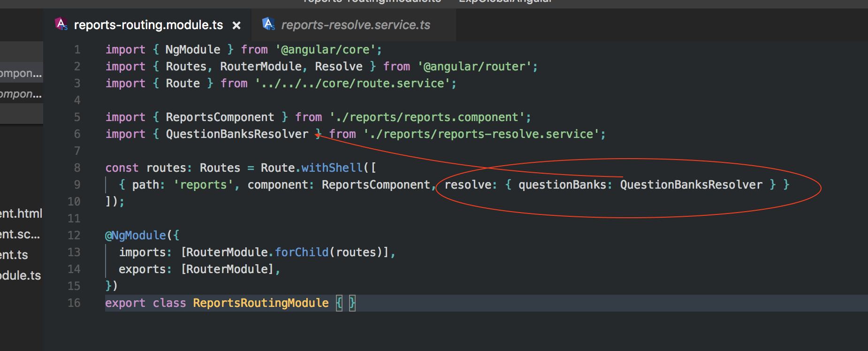Click Angular icon on reports-resolve.service.ts tab
The image size is (868, 351).
pyautogui.click(x=268, y=23)
